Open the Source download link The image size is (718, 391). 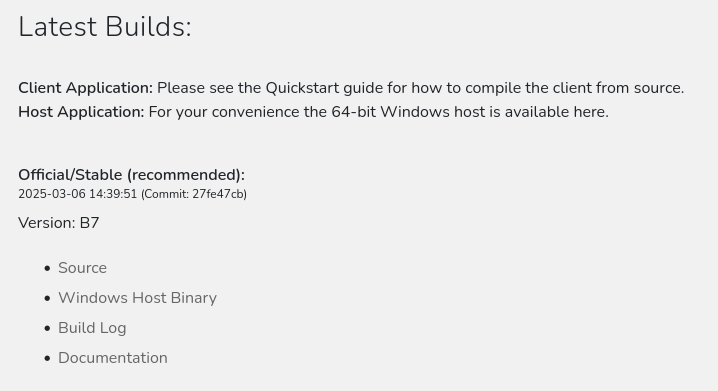tap(82, 268)
